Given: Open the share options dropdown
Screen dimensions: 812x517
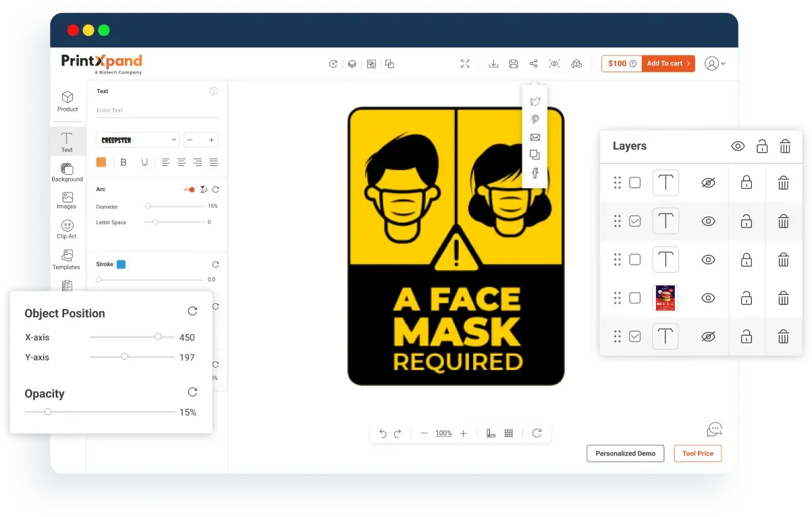Looking at the screenshot, I should 534,63.
